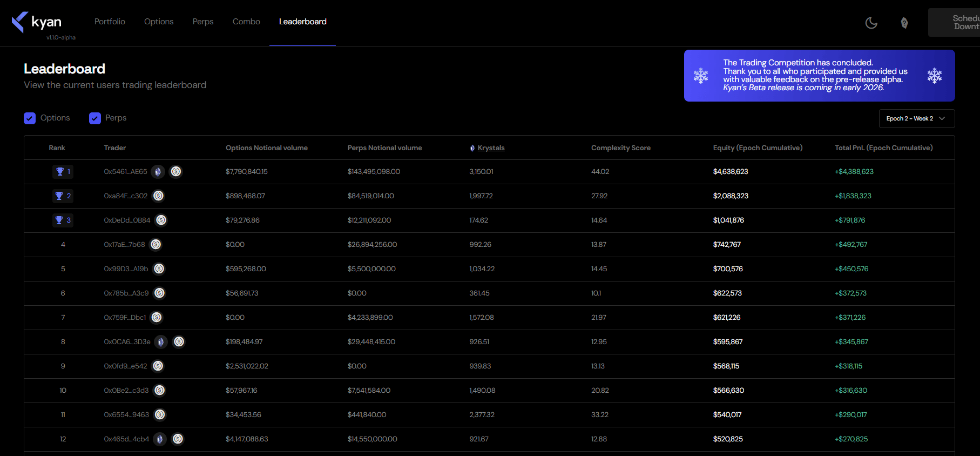
Task: Click the trading competition concluded banner
Action: (x=819, y=76)
